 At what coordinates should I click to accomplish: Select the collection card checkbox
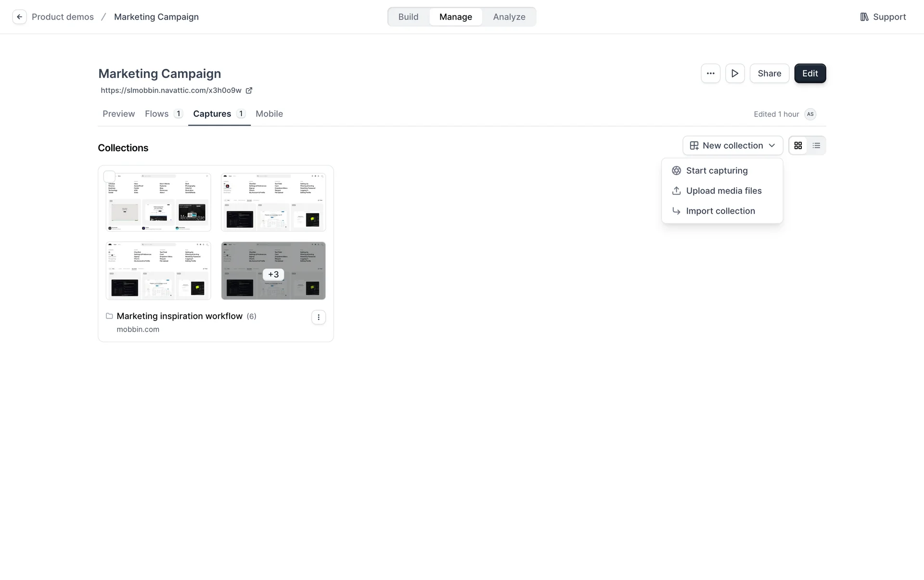[x=110, y=177]
